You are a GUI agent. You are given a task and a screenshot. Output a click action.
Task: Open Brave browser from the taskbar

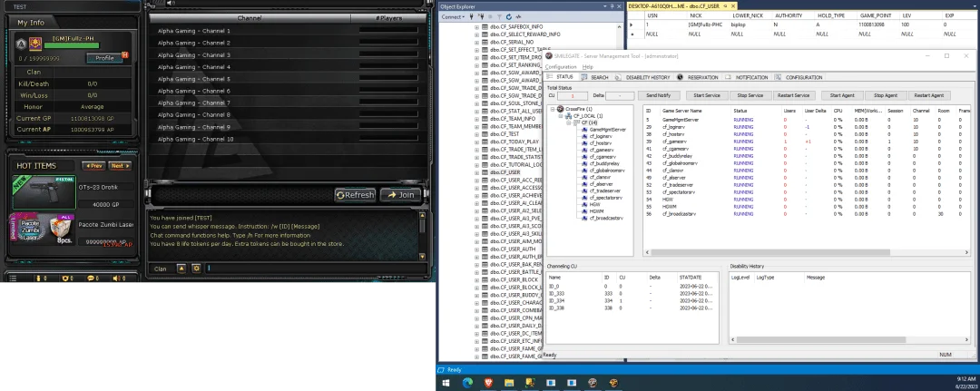pyautogui.click(x=487, y=382)
